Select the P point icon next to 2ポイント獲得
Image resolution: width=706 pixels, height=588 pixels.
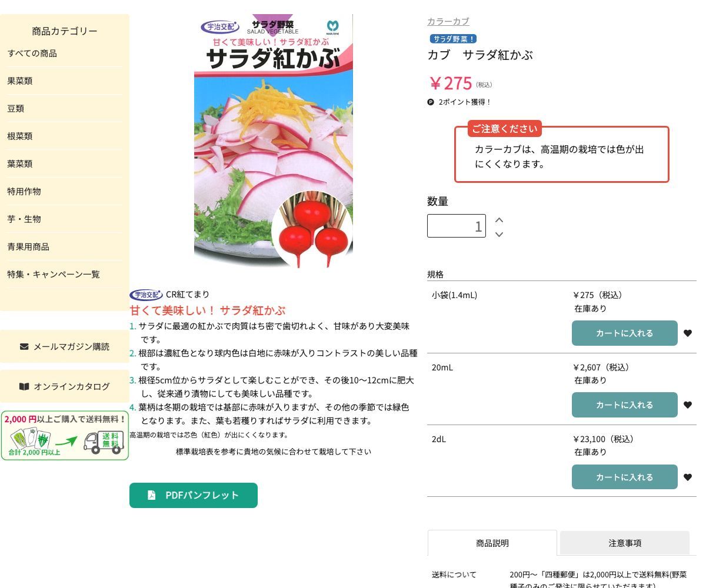(431, 102)
